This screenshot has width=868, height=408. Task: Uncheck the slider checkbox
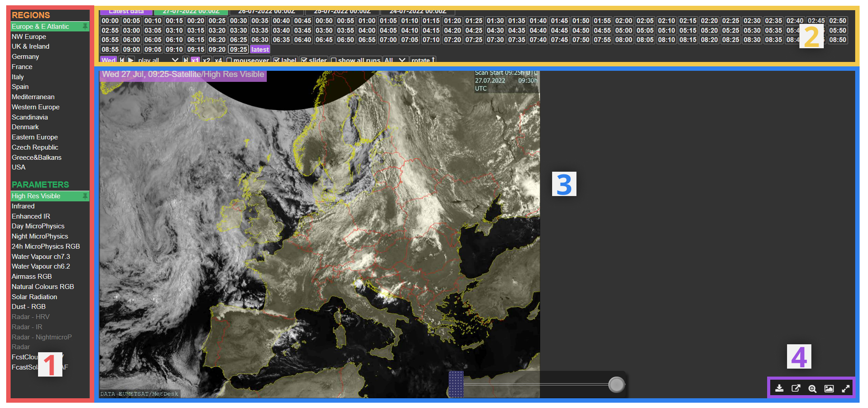[304, 60]
